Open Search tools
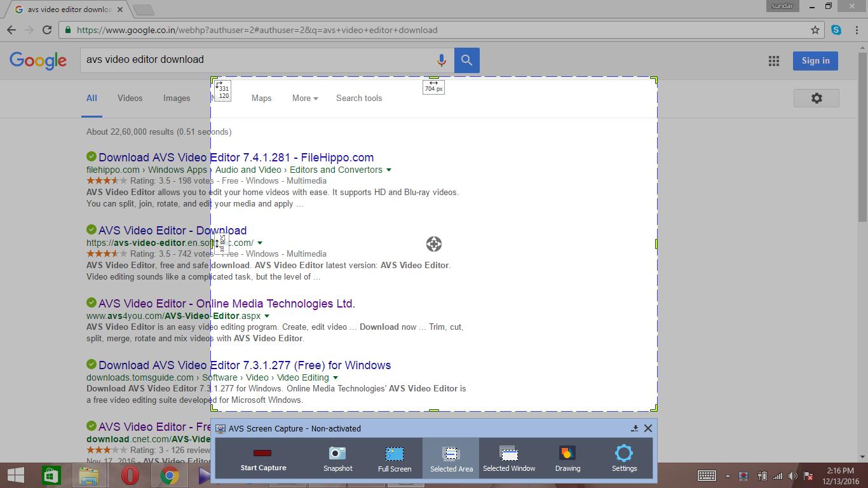The height and width of the screenshot is (488, 868). pyautogui.click(x=359, y=98)
